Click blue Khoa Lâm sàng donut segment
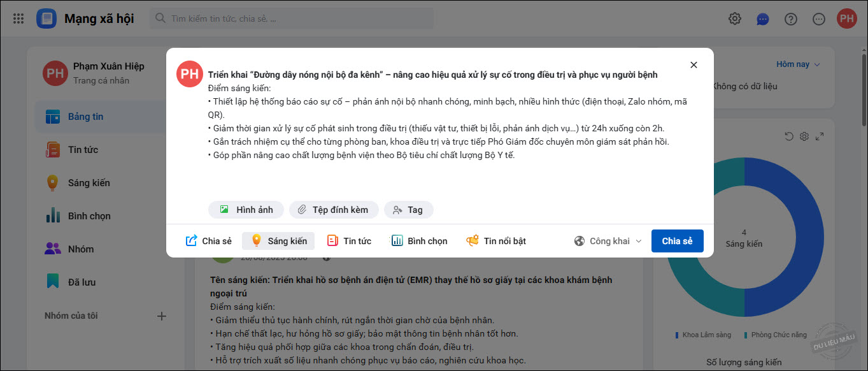The height and width of the screenshot is (371, 868). click(809, 236)
